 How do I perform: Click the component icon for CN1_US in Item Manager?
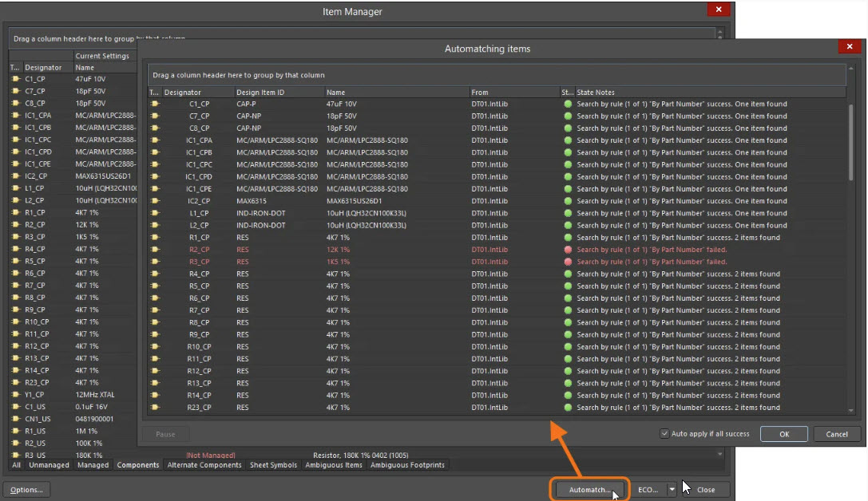click(16, 419)
